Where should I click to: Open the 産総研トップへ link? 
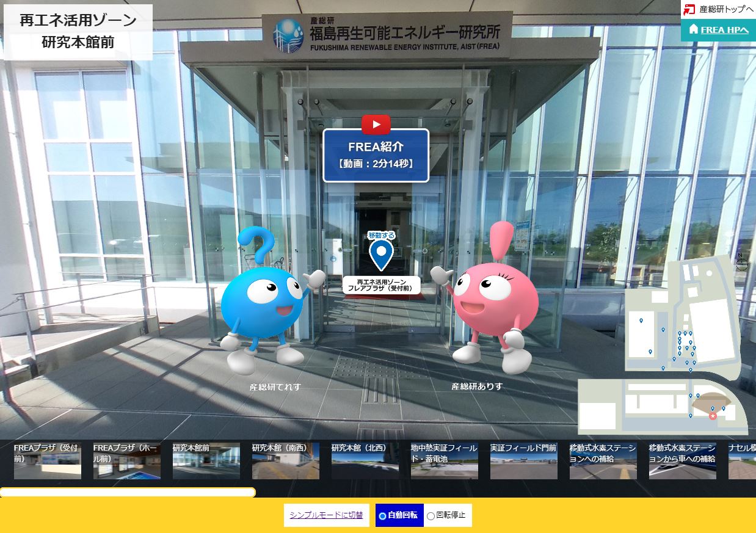tap(726, 9)
